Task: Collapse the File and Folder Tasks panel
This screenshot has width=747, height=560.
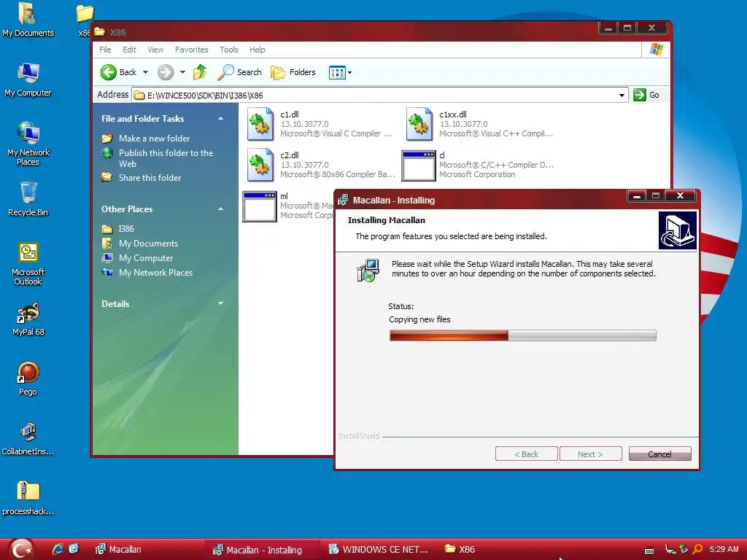Action: click(220, 119)
